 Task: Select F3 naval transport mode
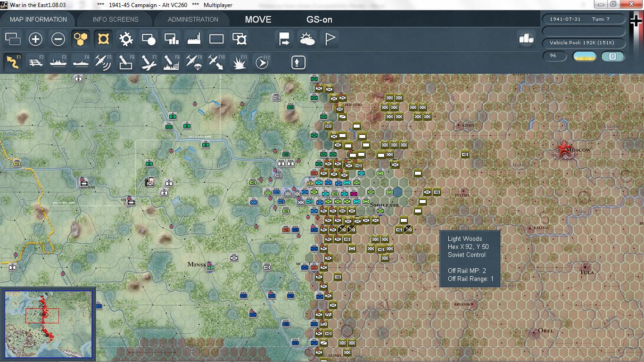click(58, 62)
